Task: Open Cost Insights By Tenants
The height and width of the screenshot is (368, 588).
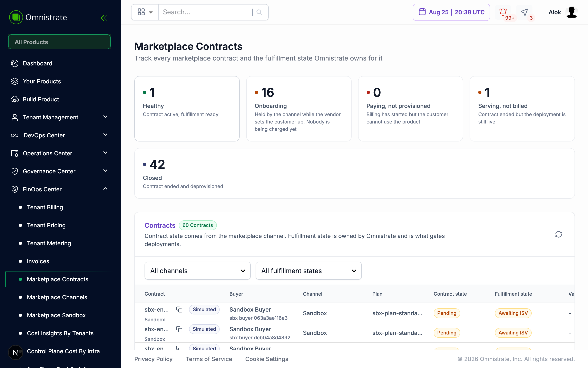Action: tap(60, 333)
